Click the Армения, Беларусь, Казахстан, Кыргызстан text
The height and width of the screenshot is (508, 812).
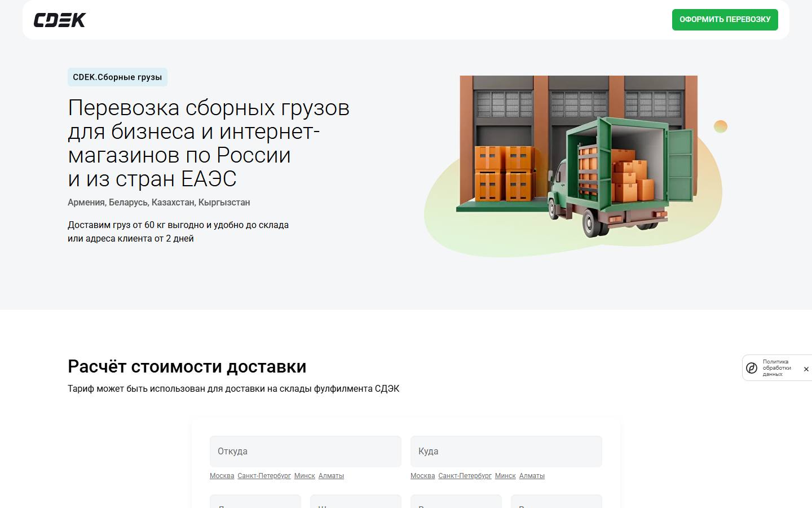[x=158, y=202]
